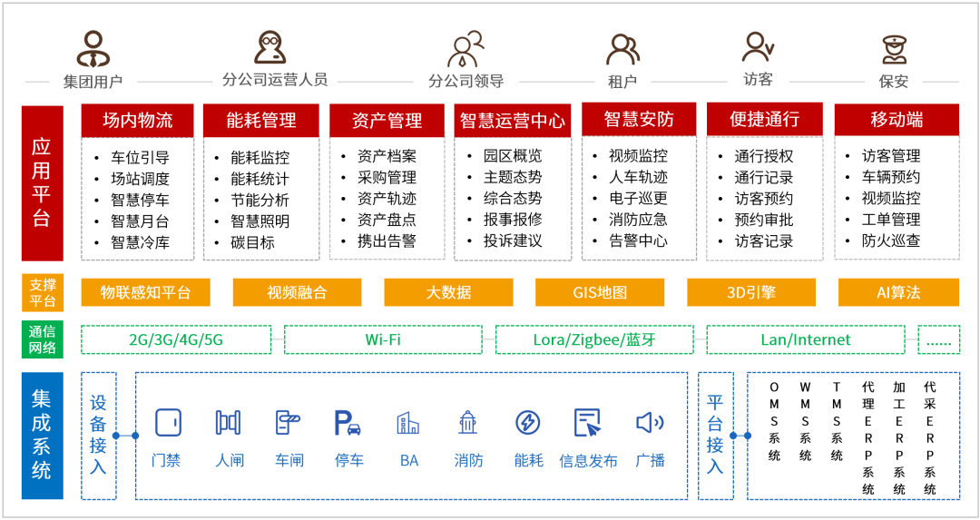Click the 应用平台 red side label

42,183
